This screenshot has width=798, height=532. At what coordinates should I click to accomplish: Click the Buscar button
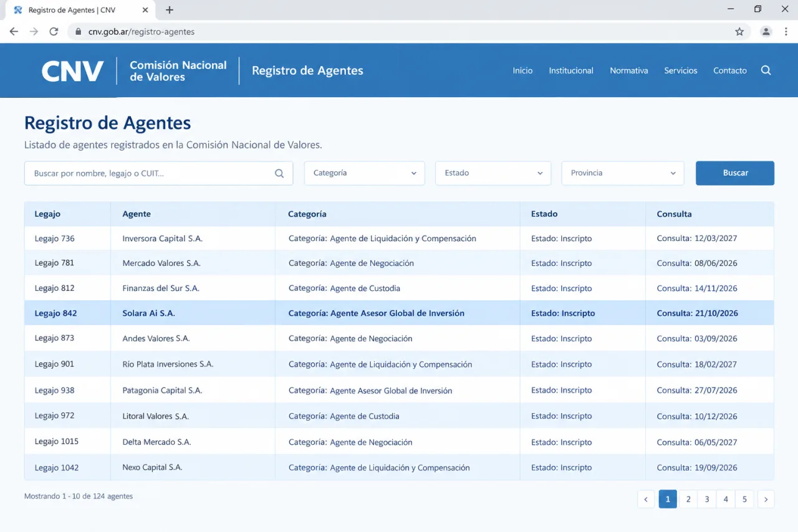(735, 173)
